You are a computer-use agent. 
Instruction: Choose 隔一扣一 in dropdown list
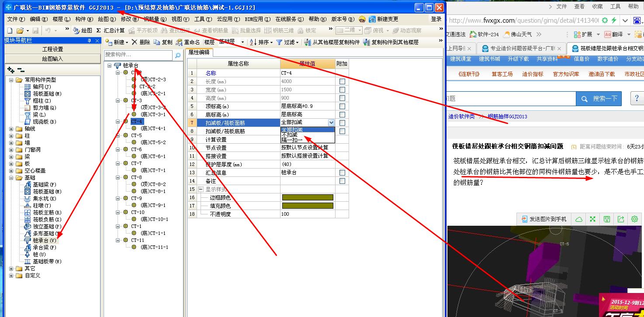[x=308, y=140]
